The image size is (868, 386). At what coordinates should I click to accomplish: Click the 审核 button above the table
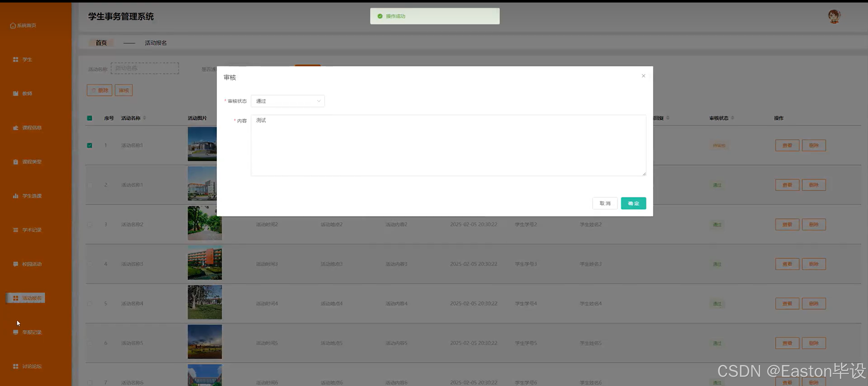point(124,90)
